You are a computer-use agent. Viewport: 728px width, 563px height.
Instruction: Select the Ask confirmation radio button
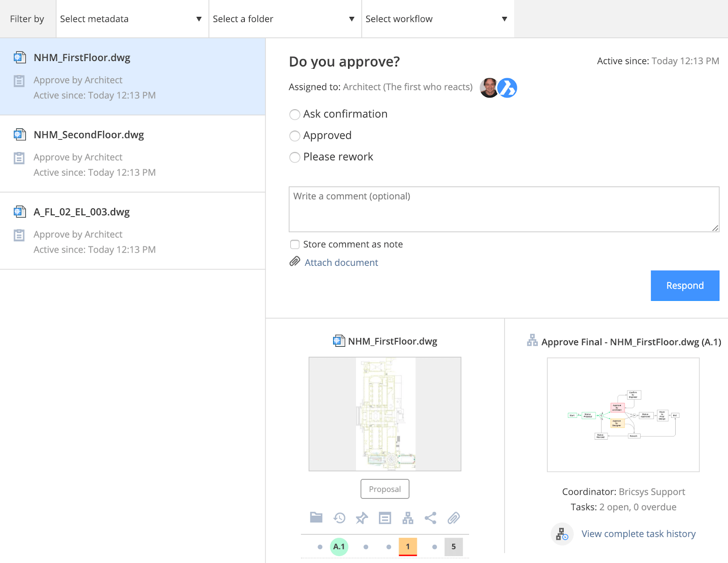click(295, 114)
